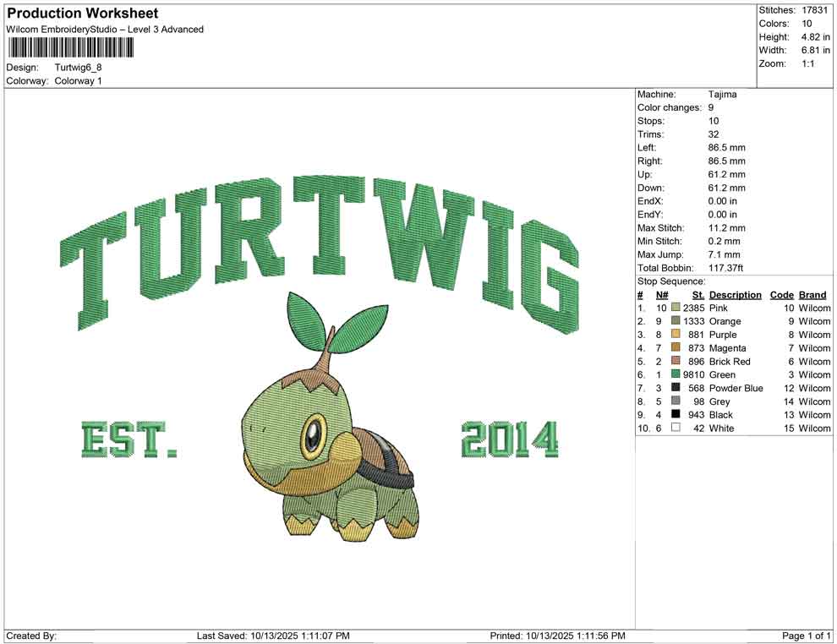Click the Green color swatch in stop sequence

click(x=676, y=374)
